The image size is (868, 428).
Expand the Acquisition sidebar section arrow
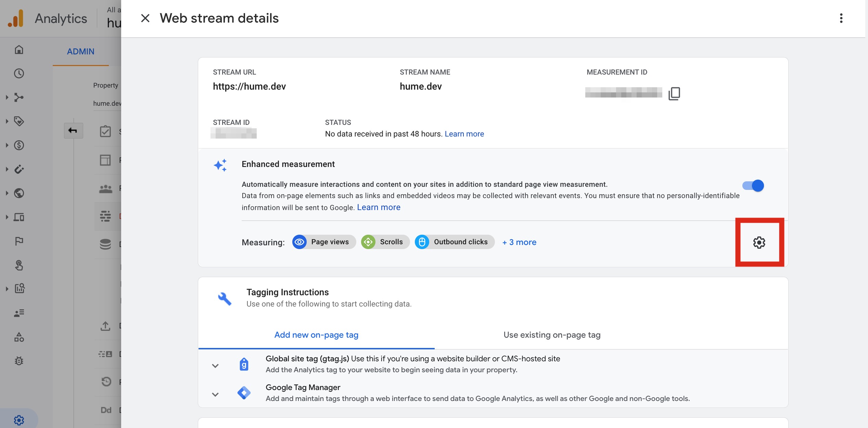pos(7,97)
